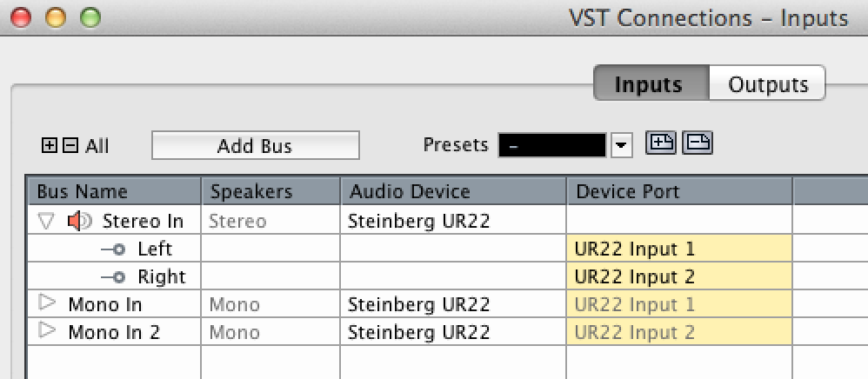This screenshot has width=868, height=379.
Task: Switch to the Outputs tab
Action: [x=768, y=84]
